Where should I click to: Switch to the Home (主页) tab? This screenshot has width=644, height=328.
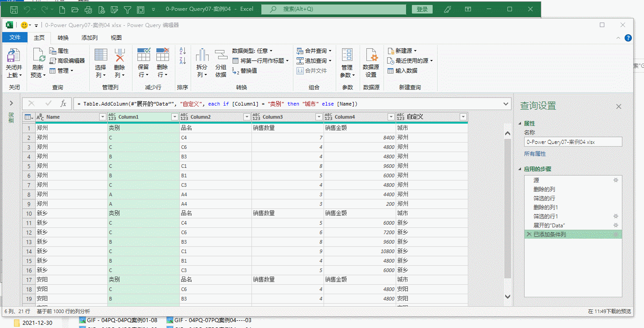click(x=39, y=38)
